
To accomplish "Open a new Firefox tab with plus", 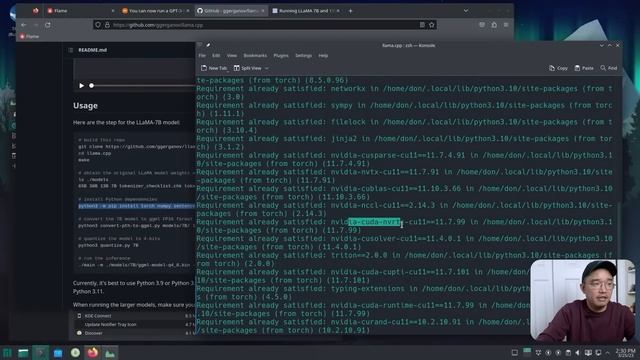I will pos(350,11).
